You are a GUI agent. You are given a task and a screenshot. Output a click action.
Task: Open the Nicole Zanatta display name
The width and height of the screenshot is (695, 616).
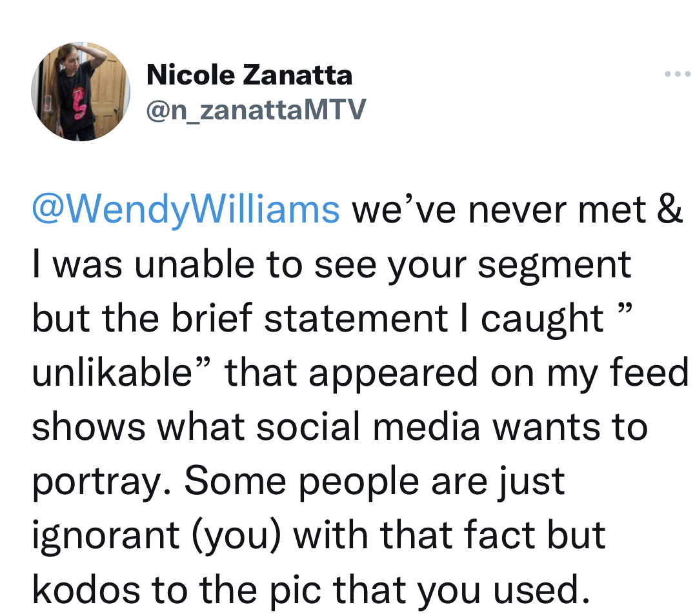coord(249,74)
